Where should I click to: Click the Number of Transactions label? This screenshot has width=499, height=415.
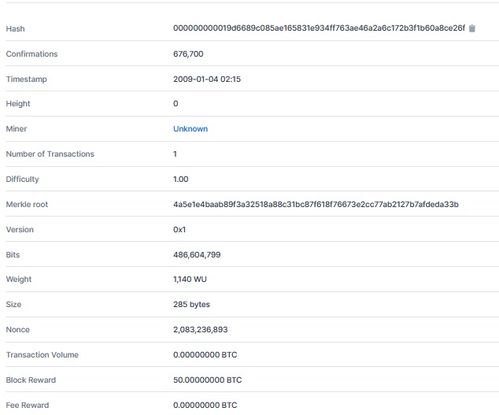[50, 154]
